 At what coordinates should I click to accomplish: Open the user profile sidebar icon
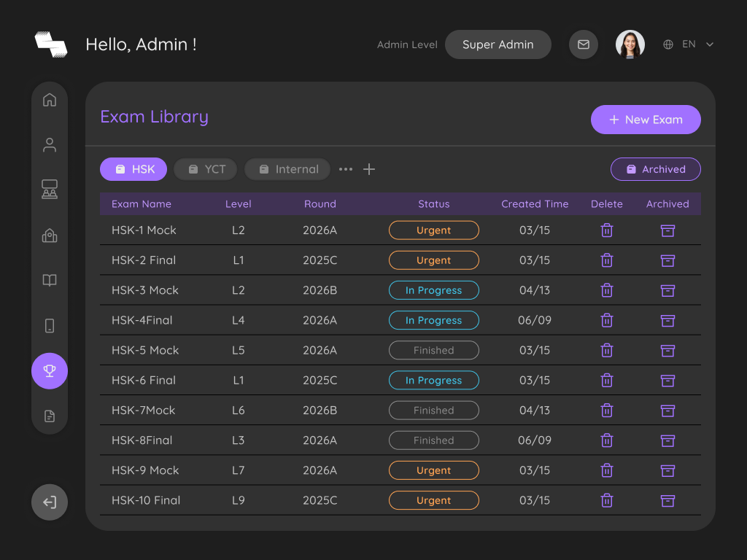pyautogui.click(x=50, y=145)
